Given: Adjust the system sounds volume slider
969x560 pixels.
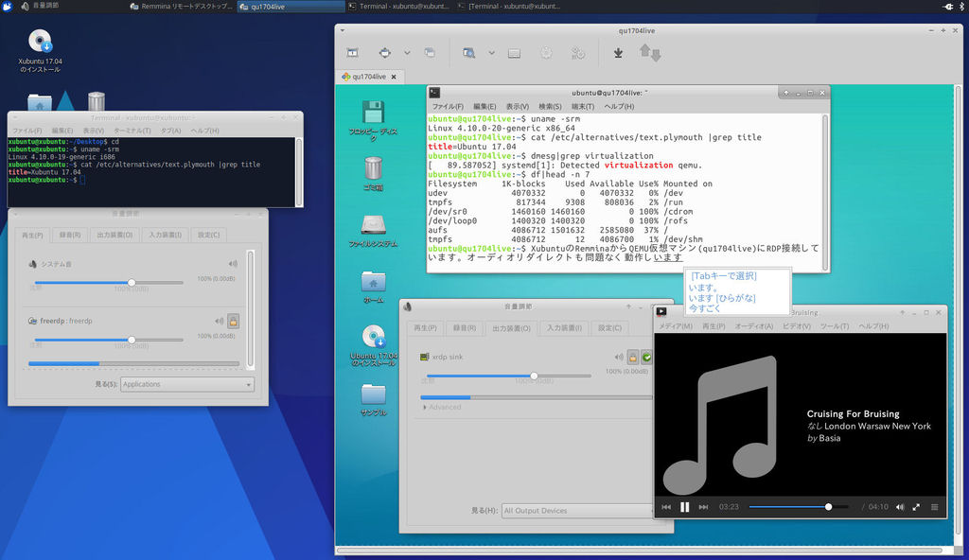Looking at the screenshot, I should [x=109, y=283].
